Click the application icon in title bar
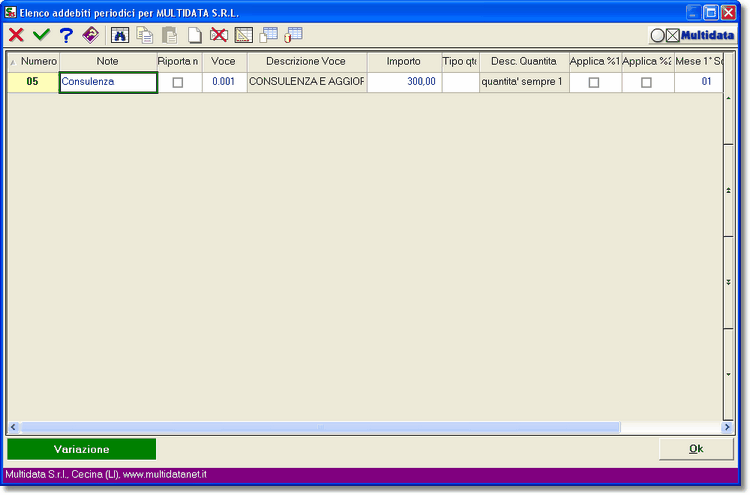This screenshot has height=495, width=750. click(10, 12)
